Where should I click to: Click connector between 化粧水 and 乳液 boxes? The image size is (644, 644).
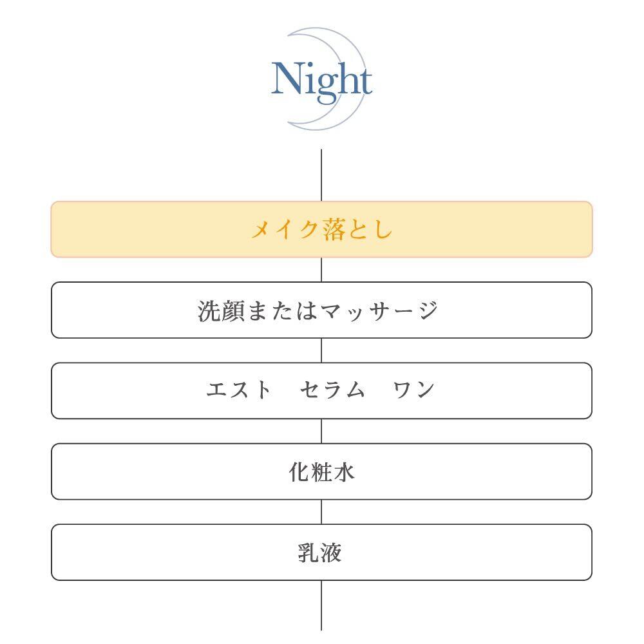tap(321, 511)
